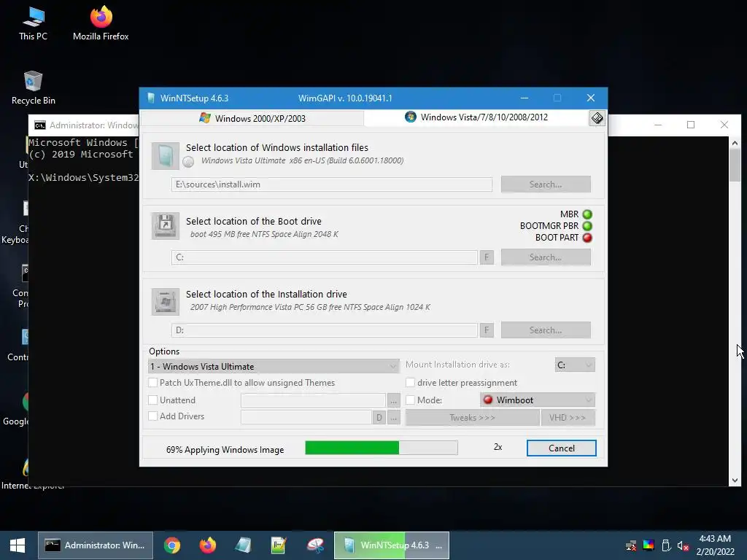Click the blue book icon in the taskbar
This screenshot has height=560, width=747.
coord(244,545)
